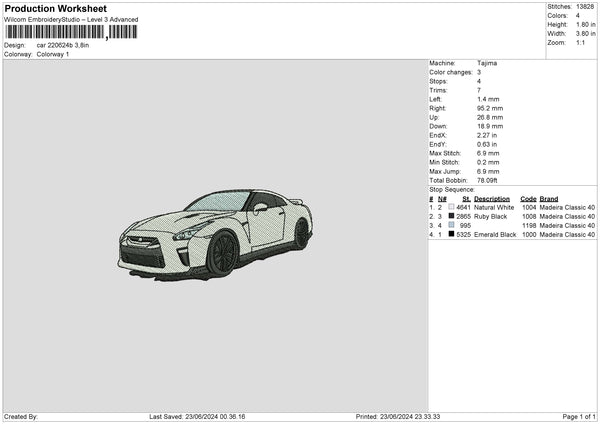Click 'Wilcom EmbroideryStudio – Level 3 Advanced' text
600x424 pixels.
(x=71, y=20)
